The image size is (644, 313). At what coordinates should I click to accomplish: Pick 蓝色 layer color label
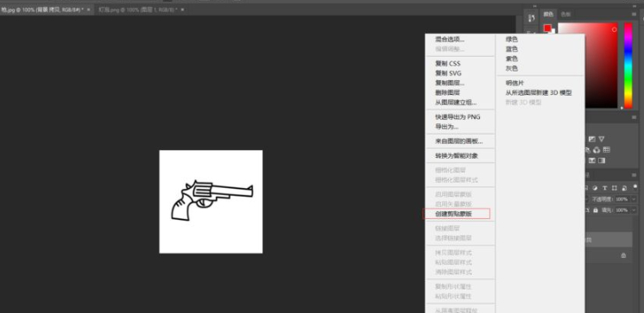coord(511,49)
